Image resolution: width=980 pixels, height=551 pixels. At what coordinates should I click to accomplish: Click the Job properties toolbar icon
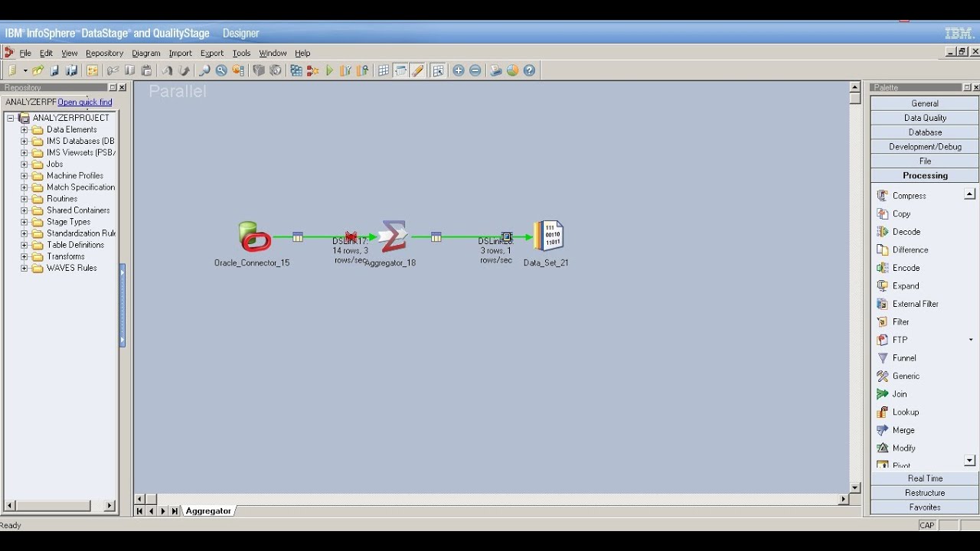92,70
